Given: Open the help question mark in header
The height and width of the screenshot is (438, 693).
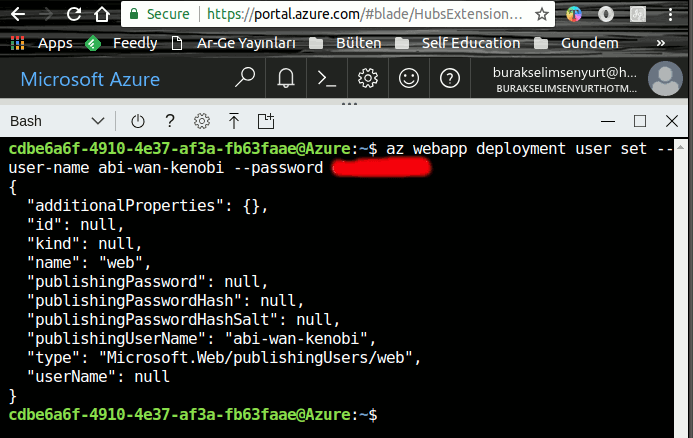Looking at the screenshot, I should pyautogui.click(x=450, y=79).
